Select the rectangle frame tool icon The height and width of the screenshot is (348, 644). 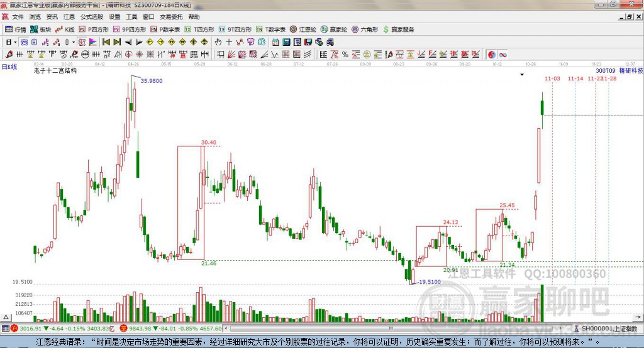click(x=221, y=54)
